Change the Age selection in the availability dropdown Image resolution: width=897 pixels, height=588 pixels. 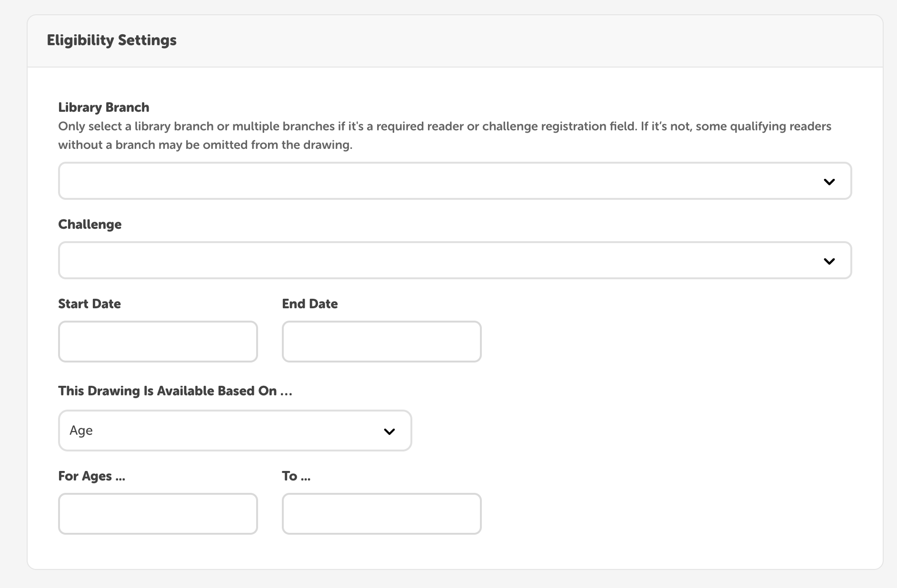tap(235, 431)
